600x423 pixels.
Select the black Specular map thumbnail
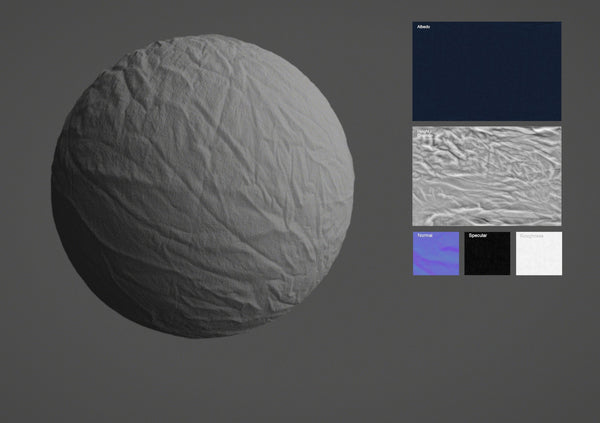click(x=487, y=254)
